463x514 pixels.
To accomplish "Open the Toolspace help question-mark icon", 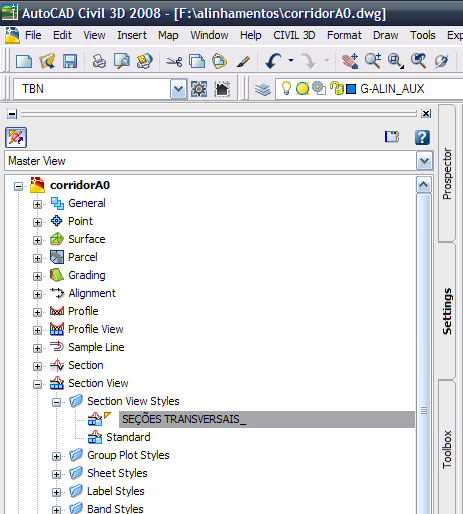I will tap(422, 137).
